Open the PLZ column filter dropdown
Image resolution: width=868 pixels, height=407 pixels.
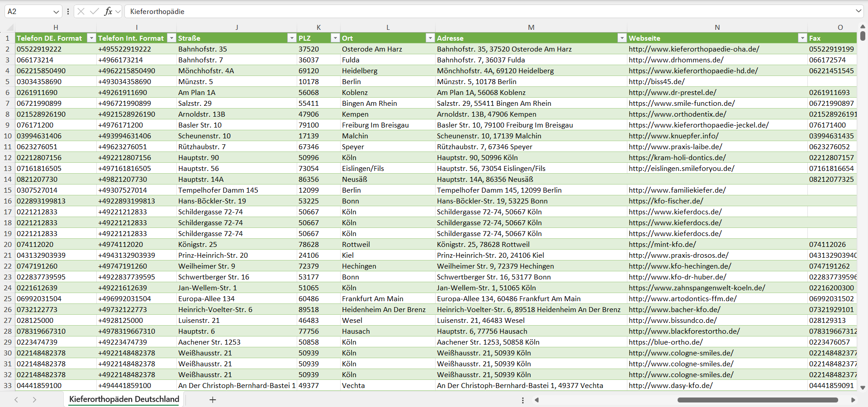click(335, 38)
